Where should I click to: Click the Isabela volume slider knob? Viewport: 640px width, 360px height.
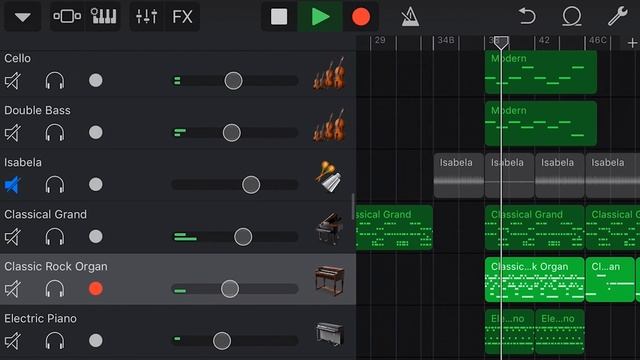point(251,185)
